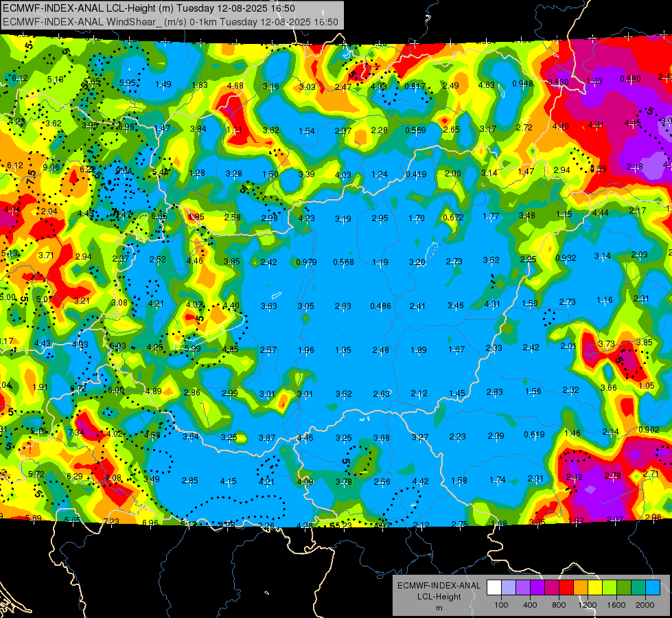Click the LCL-Height label inside the legend box

point(439,597)
